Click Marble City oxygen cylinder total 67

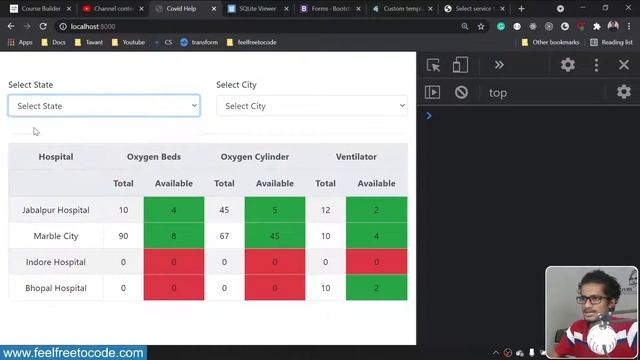tap(224, 236)
